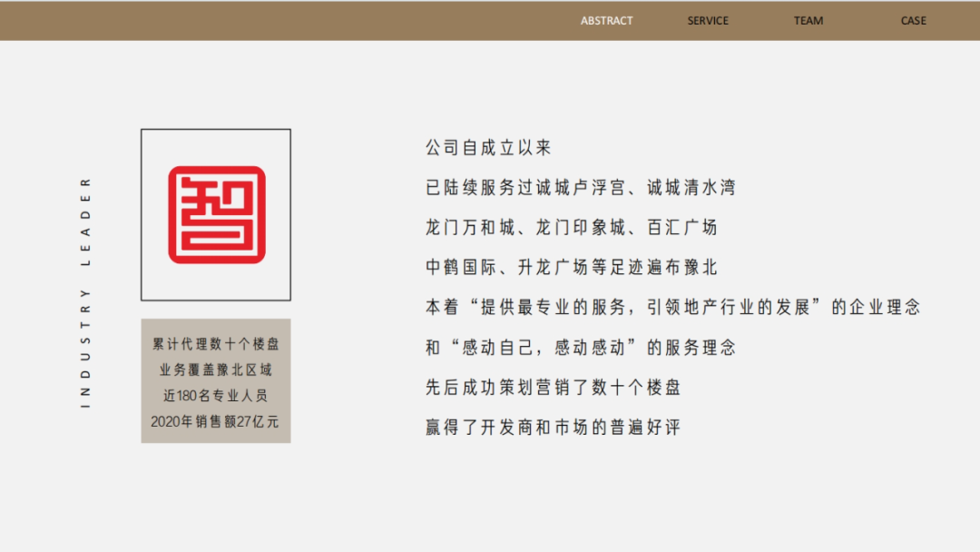Click the line starting 中鹤国际、升龙广场
The width and height of the screenshot is (980, 552).
point(572,268)
